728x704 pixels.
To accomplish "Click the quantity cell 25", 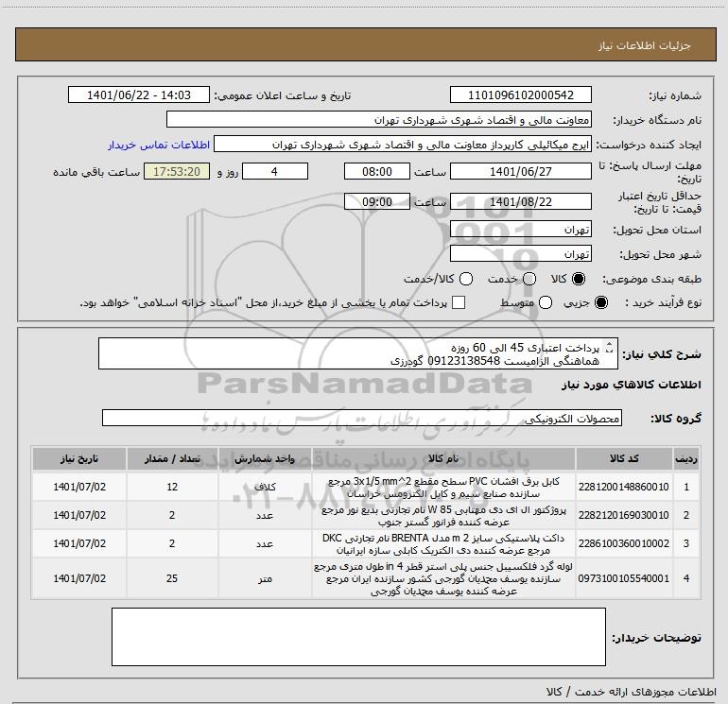I will click(x=172, y=578).
